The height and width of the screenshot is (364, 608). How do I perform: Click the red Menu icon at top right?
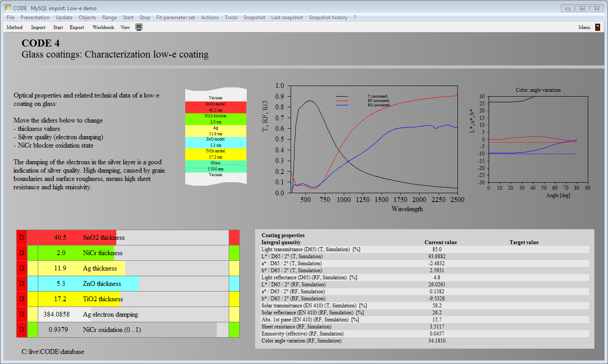[597, 27]
